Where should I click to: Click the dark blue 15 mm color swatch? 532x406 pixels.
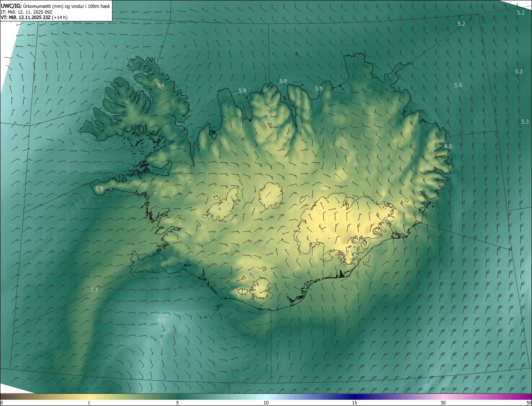point(355,397)
